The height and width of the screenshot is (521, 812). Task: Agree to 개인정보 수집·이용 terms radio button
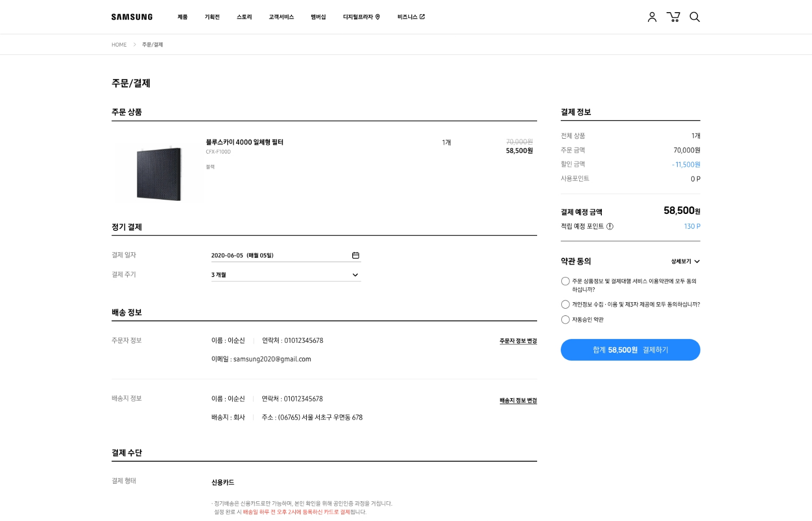click(x=565, y=304)
